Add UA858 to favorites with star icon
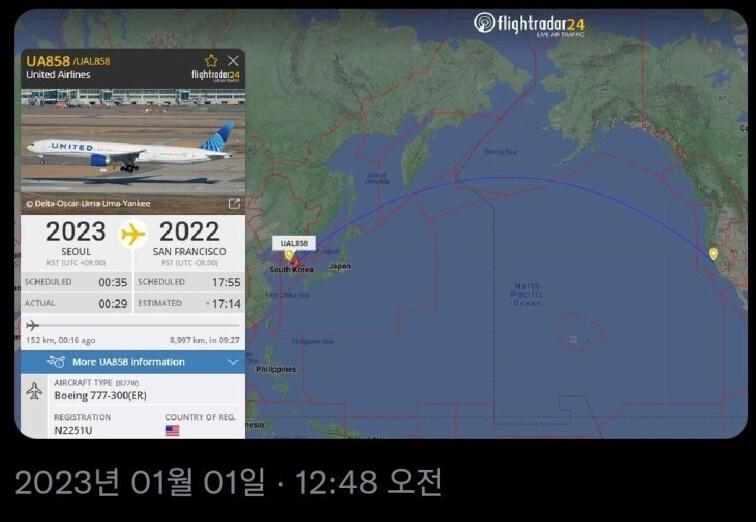Image resolution: width=756 pixels, height=522 pixels. [x=211, y=61]
